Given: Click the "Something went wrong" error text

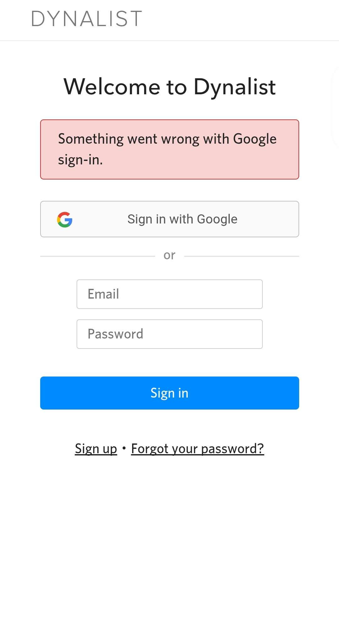Looking at the screenshot, I should [x=167, y=139].
